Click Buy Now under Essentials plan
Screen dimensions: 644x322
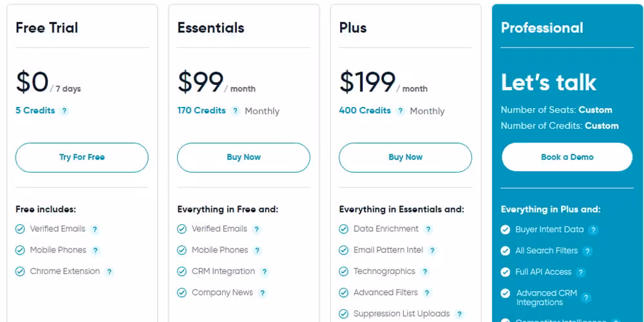point(243,157)
